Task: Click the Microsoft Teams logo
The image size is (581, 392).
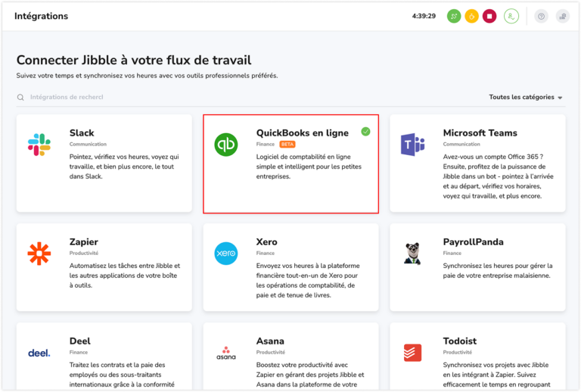Action: click(412, 144)
